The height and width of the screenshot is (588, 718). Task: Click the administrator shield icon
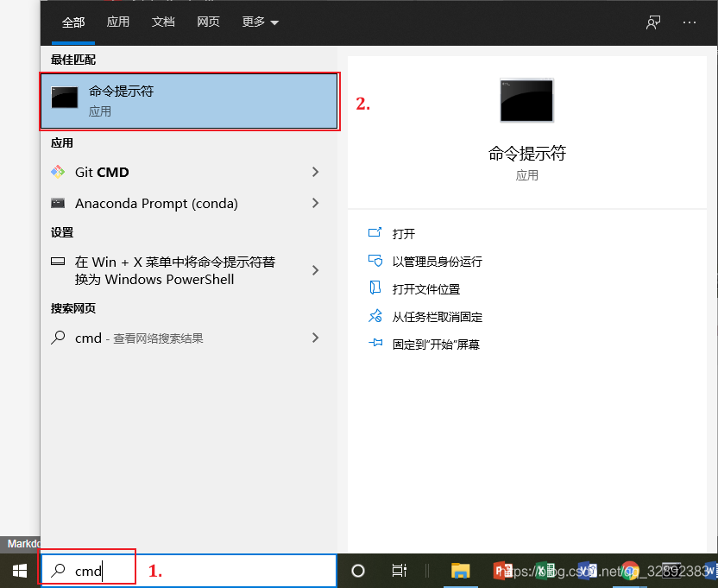click(375, 261)
